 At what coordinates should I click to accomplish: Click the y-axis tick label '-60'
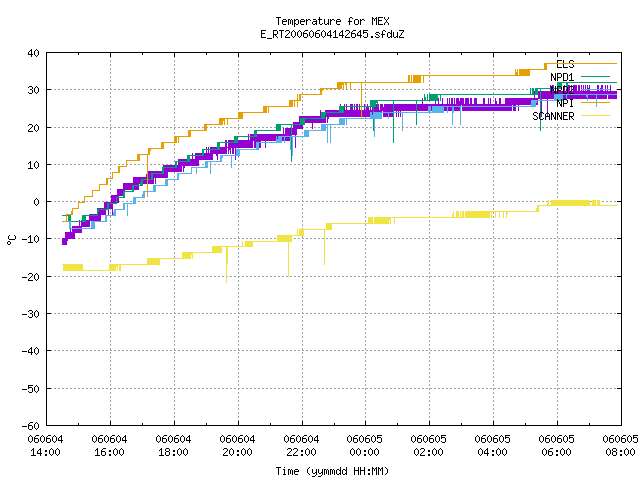point(31,426)
